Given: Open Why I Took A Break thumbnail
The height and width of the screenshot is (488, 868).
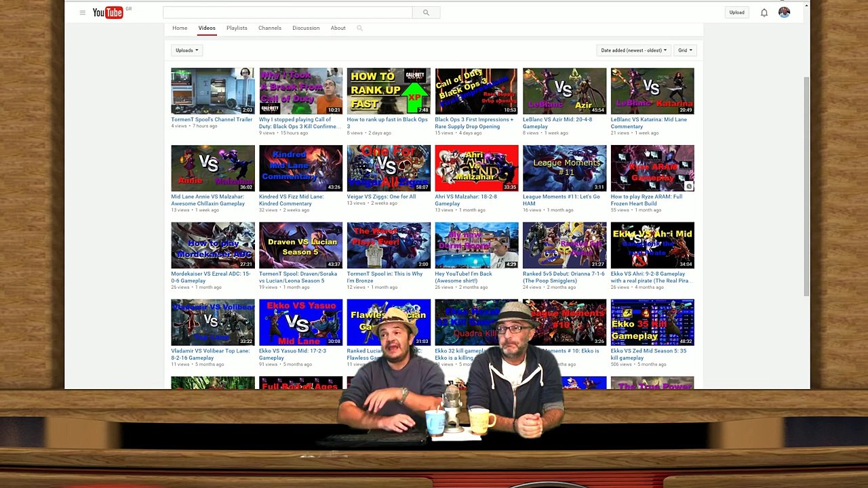Looking at the screenshot, I should click(x=300, y=91).
